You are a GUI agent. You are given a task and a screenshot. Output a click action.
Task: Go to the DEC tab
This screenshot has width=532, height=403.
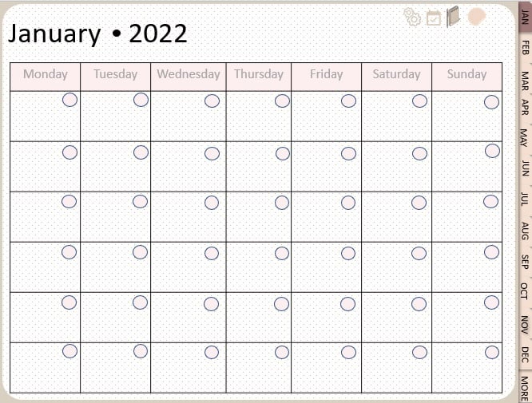pyautogui.click(x=525, y=354)
